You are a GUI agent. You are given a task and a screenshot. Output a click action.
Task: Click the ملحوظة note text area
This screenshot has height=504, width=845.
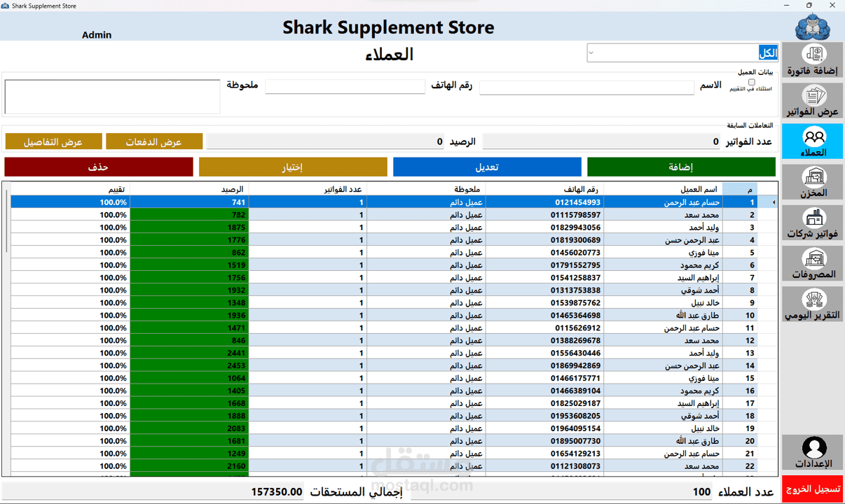pos(112,97)
